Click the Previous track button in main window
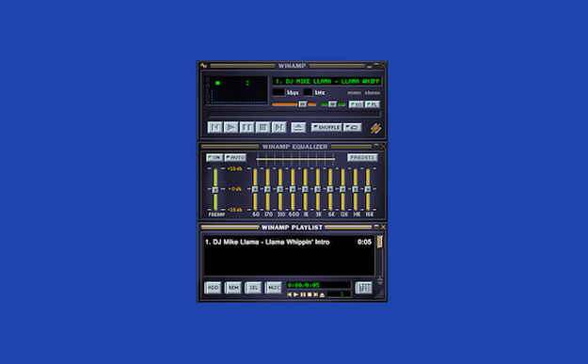Screen dimensions: 588x364 [215, 128]
